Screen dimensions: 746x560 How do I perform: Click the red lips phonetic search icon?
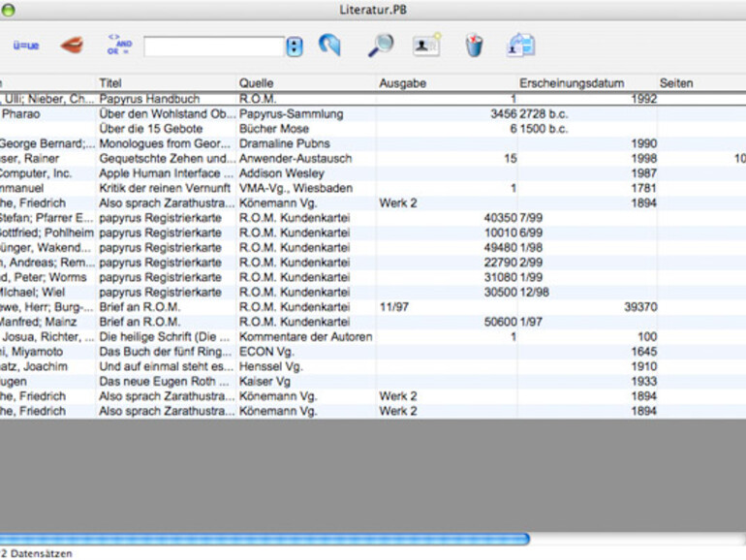[73, 46]
